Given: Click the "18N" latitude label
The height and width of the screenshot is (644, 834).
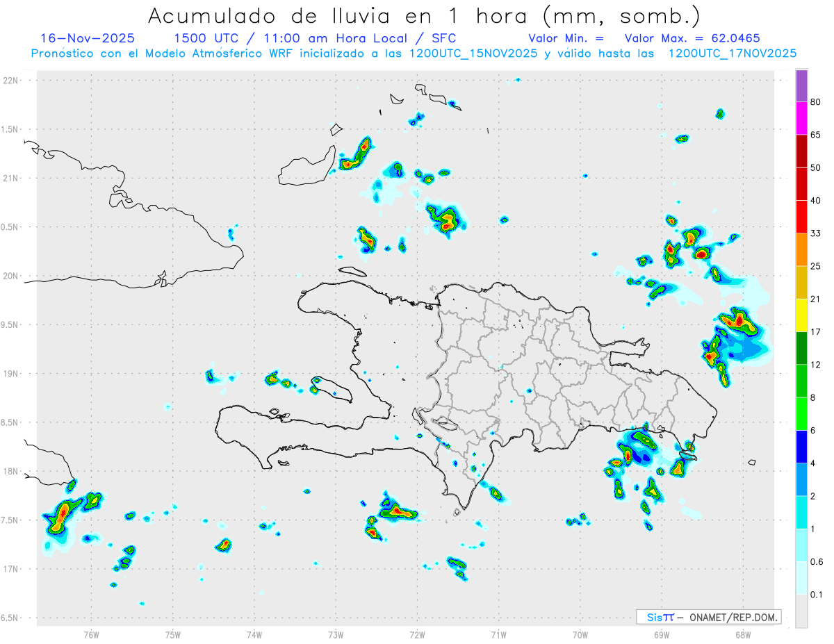Looking at the screenshot, I should click(11, 472).
